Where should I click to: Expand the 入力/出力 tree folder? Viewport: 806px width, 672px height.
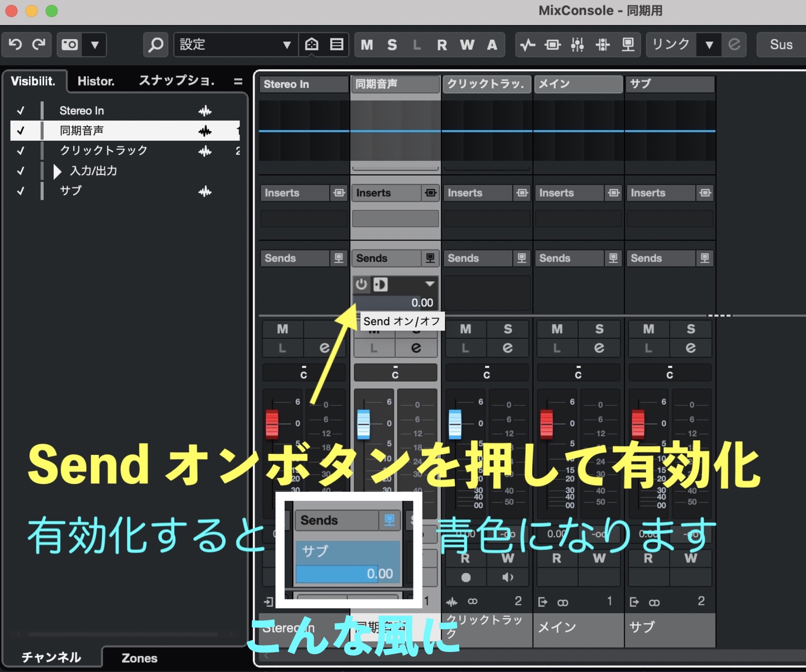(x=57, y=171)
